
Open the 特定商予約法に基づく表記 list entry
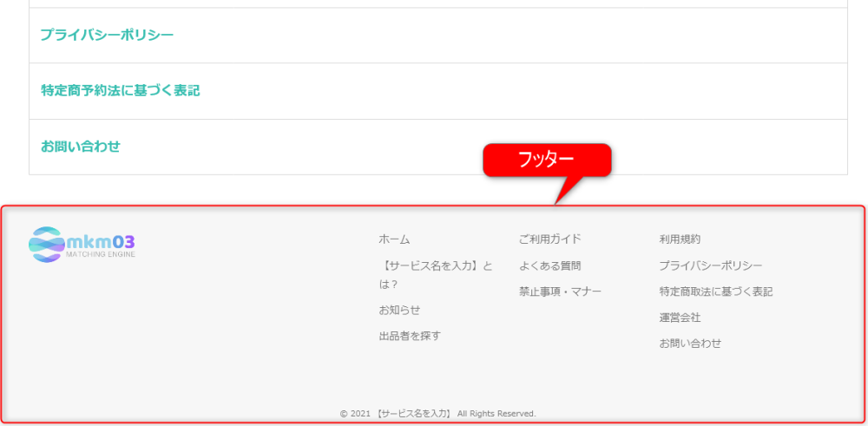[437, 91]
